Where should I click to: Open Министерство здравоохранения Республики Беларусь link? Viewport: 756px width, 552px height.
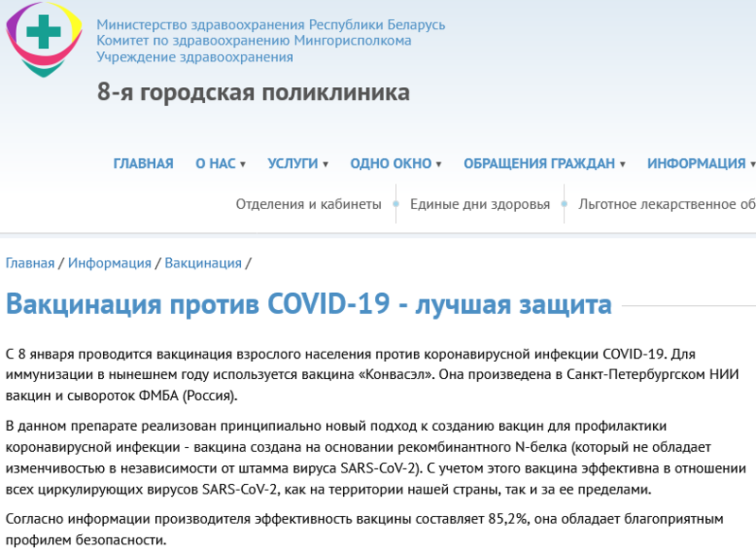click(271, 25)
